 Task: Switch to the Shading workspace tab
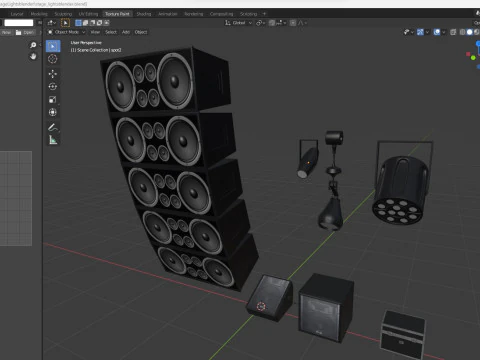point(144,14)
